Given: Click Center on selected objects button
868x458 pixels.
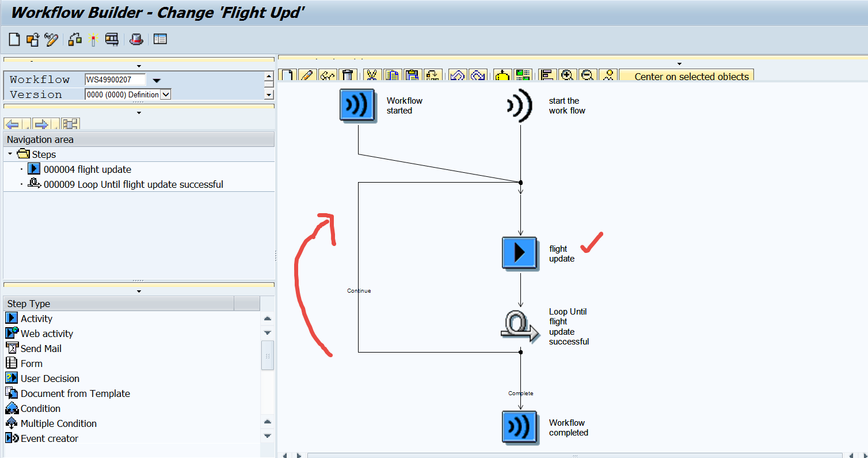Looking at the screenshot, I should [x=691, y=76].
